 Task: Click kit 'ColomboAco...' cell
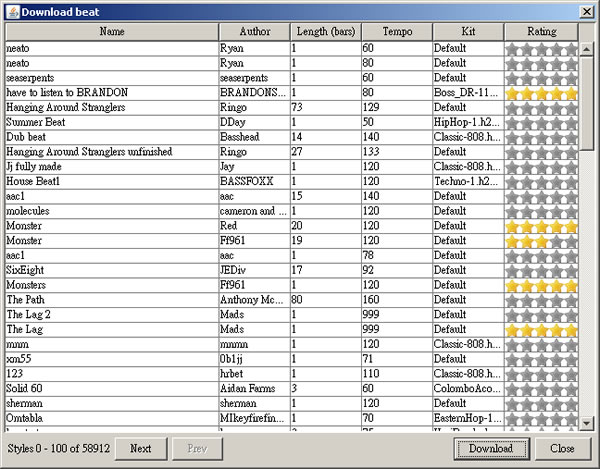pos(468,389)
